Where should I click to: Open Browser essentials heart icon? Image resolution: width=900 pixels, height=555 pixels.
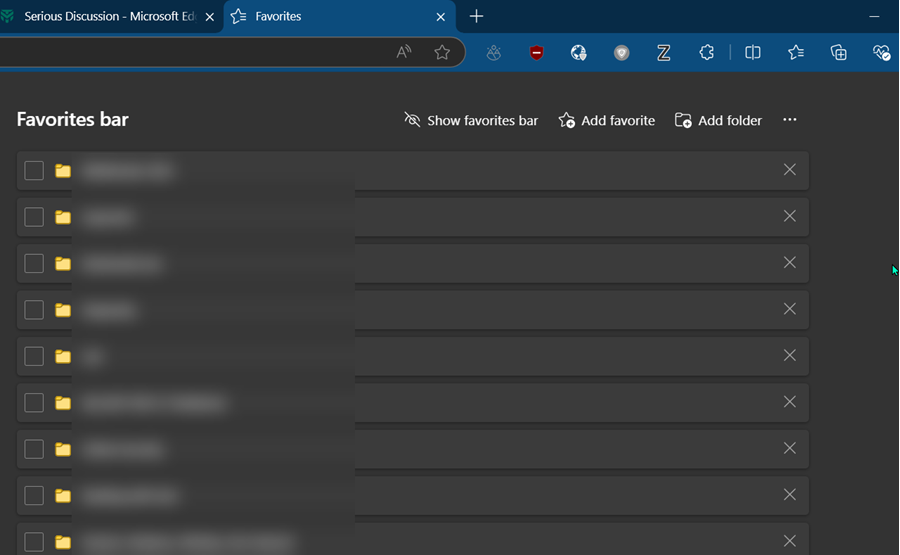[x=882, y=53]
